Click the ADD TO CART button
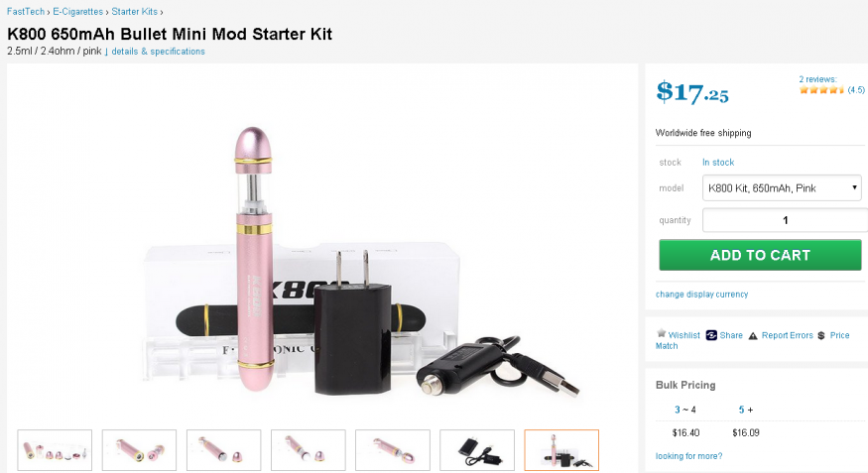This screenshot has width=868, height=473. 760,255
